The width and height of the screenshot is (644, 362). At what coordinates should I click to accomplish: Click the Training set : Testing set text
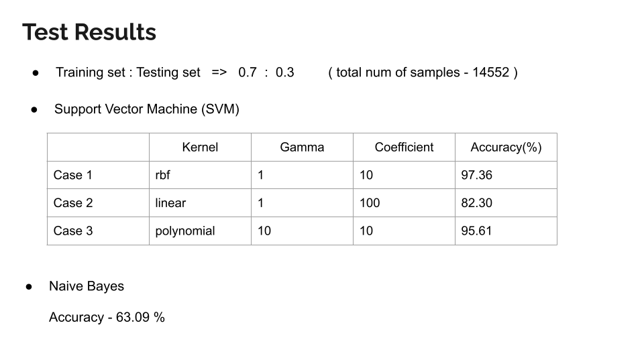pyautogui.click(x=128, y=72)
